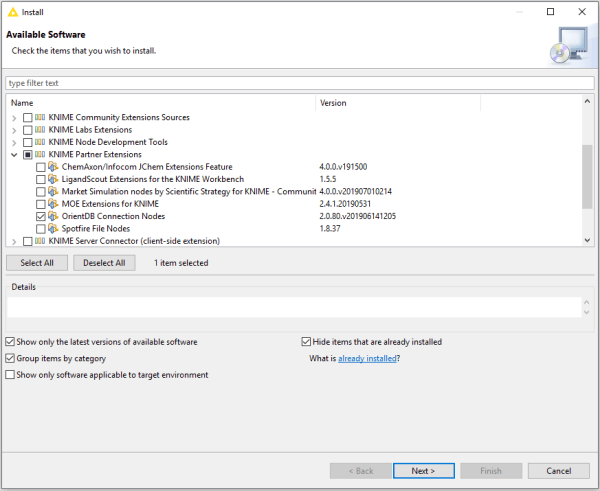Image resolution: width=600 pixels, height=491 pixels.
Task: Uncheck the OrientDB Connection Nodes checkbox
Action: [41, 217]
